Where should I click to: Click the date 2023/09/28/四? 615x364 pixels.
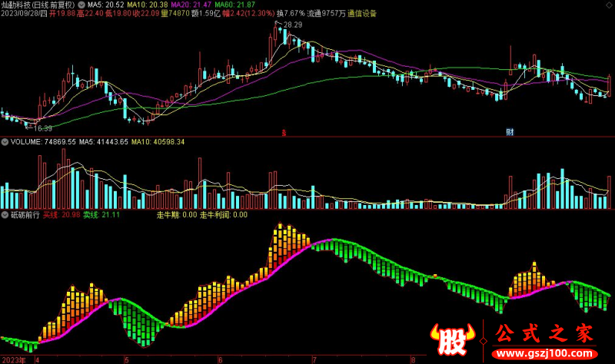[x=24, y=13]
